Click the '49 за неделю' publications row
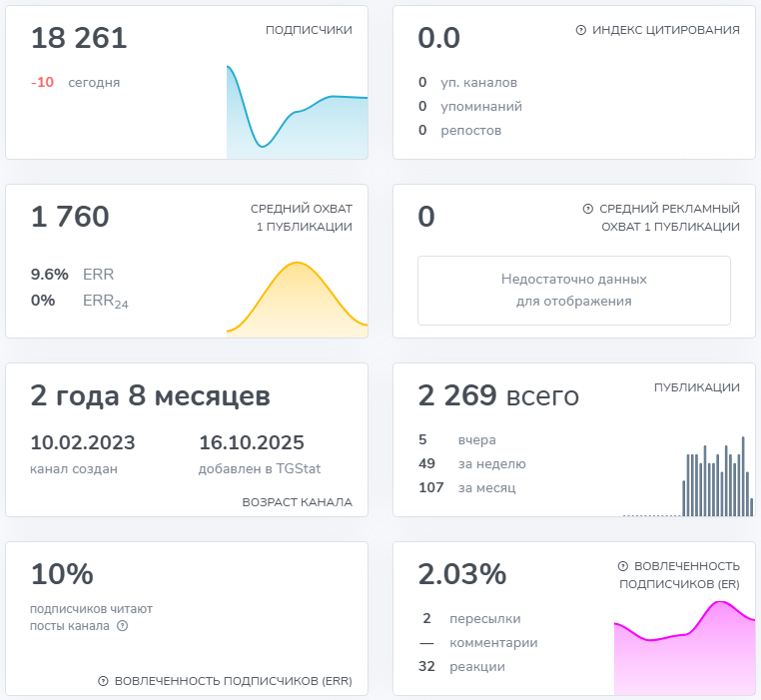Screen dimensions: 761x700 click(471, 463)
